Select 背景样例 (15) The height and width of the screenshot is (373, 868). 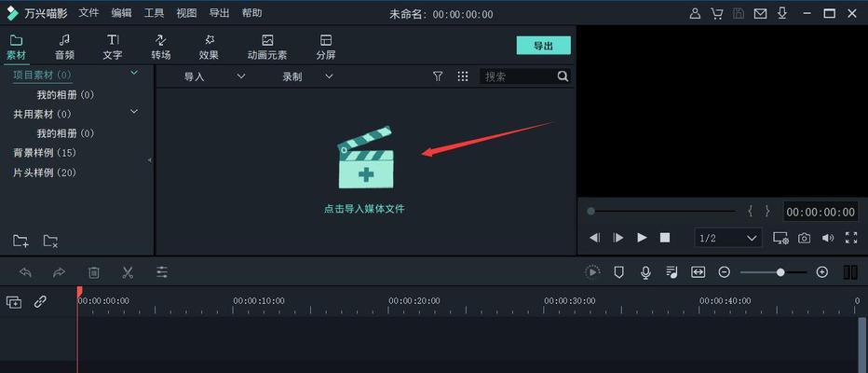[x=45, y=153]
